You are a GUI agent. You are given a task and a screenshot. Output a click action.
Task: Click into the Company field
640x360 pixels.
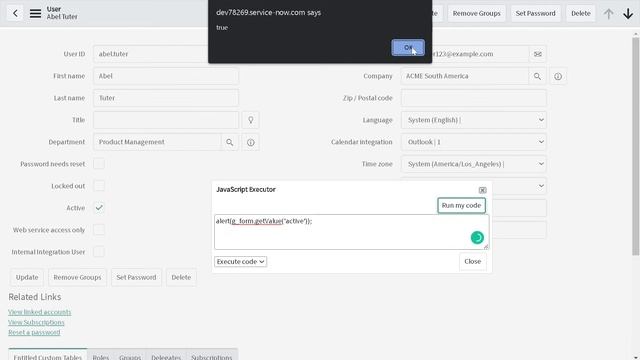(464, 76)
